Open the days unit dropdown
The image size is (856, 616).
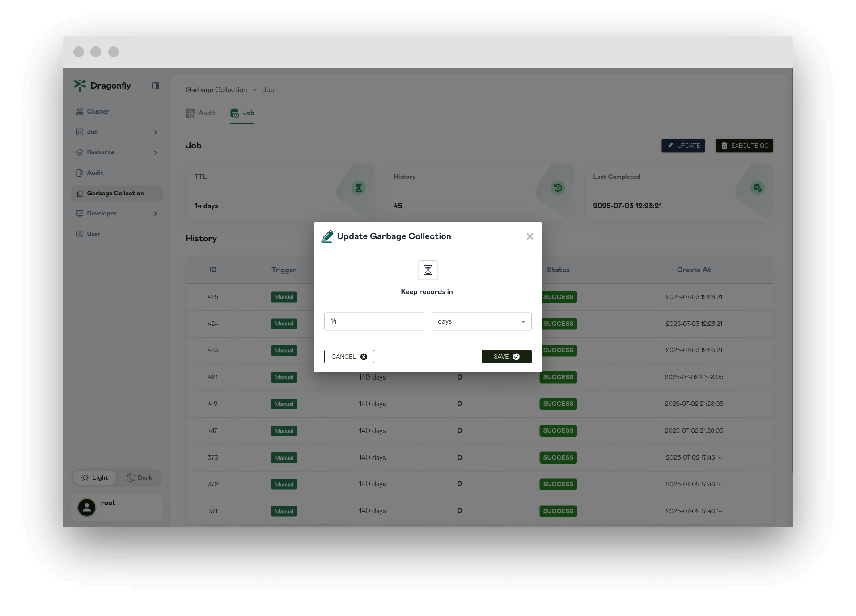coord(481,321)
